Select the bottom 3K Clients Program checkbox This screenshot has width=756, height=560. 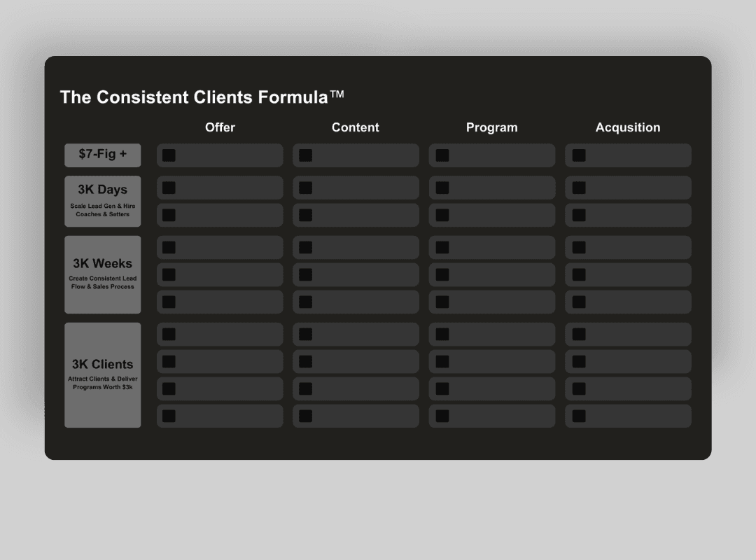tap(442, 416)
